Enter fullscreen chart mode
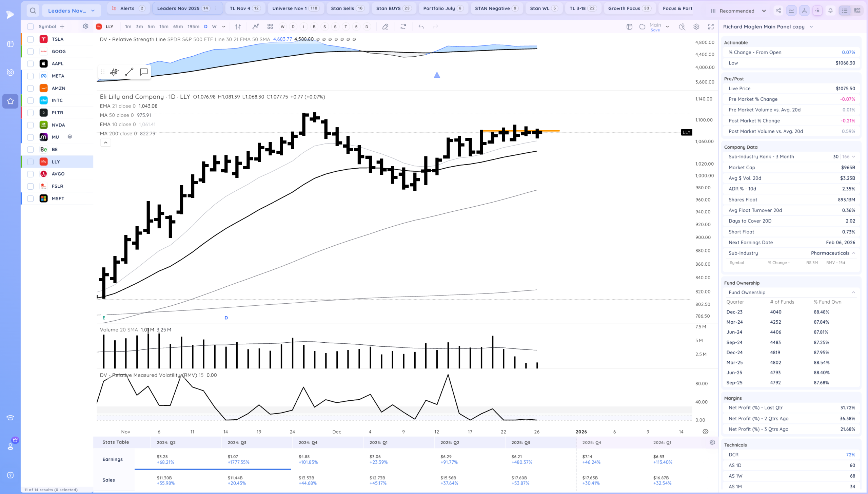The width and height of the screenshot is (868, 494). click(711, 26)
